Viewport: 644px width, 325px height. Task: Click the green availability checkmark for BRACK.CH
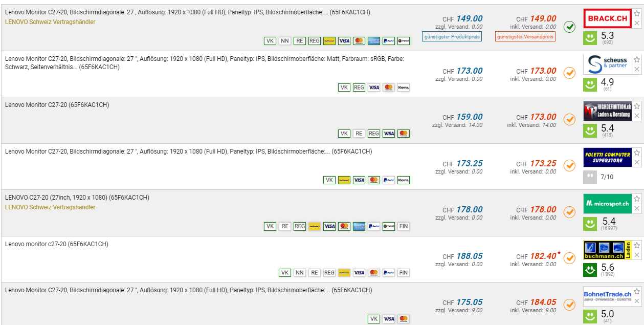click(569, 27)
